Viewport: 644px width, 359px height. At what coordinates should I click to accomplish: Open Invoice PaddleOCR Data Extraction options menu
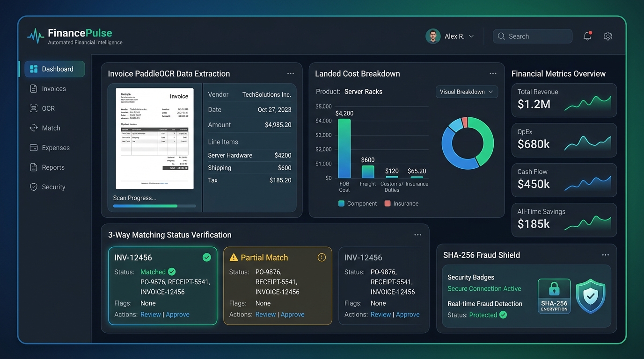(291, 73)
